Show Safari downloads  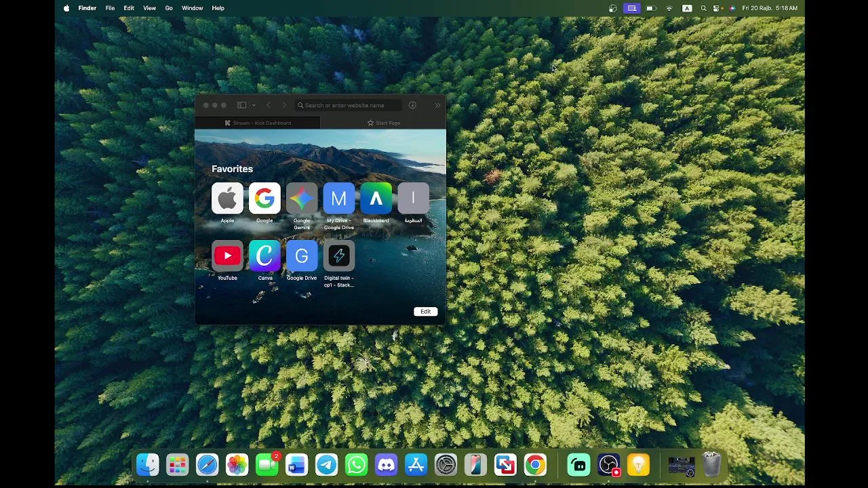pos(412,105)
